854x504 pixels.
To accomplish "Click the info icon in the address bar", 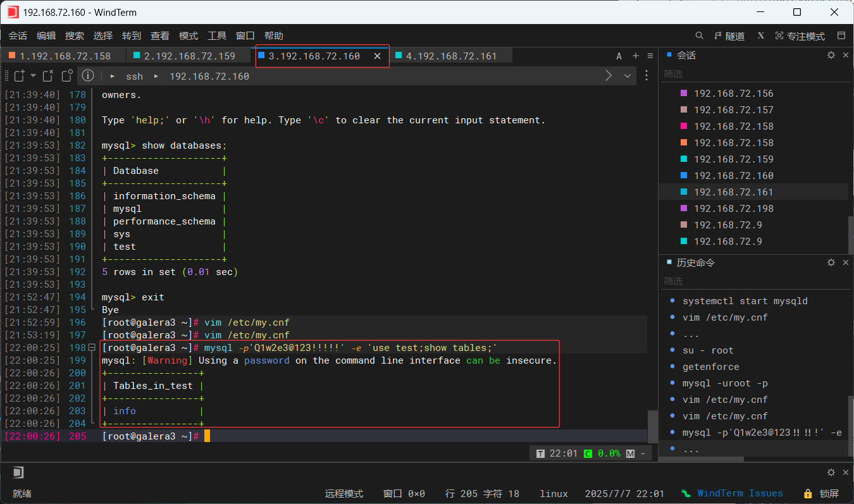I will point(87,76).
